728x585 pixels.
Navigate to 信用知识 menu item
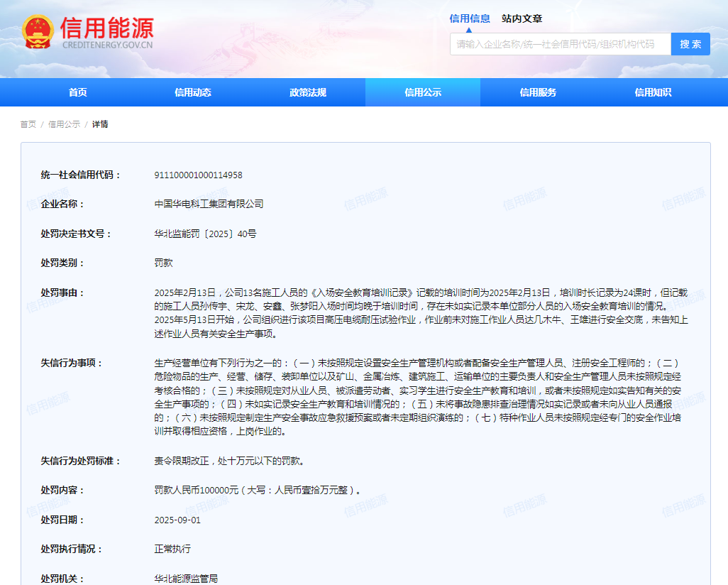(653, 92)
